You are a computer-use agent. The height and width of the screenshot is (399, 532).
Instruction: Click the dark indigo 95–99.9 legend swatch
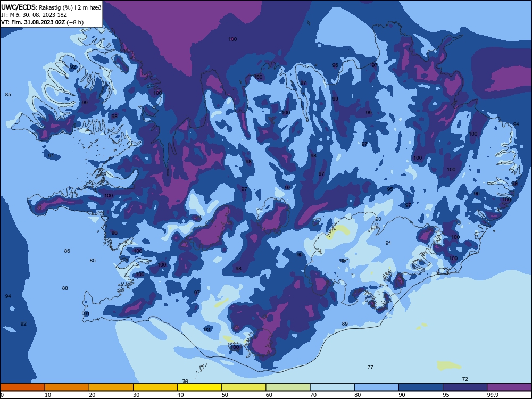pos(465,387)
